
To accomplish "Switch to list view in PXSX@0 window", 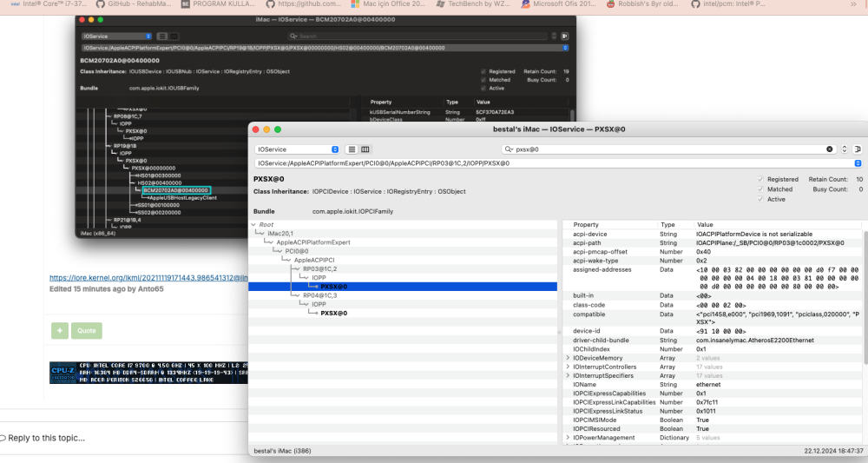I will click(352, 149).
